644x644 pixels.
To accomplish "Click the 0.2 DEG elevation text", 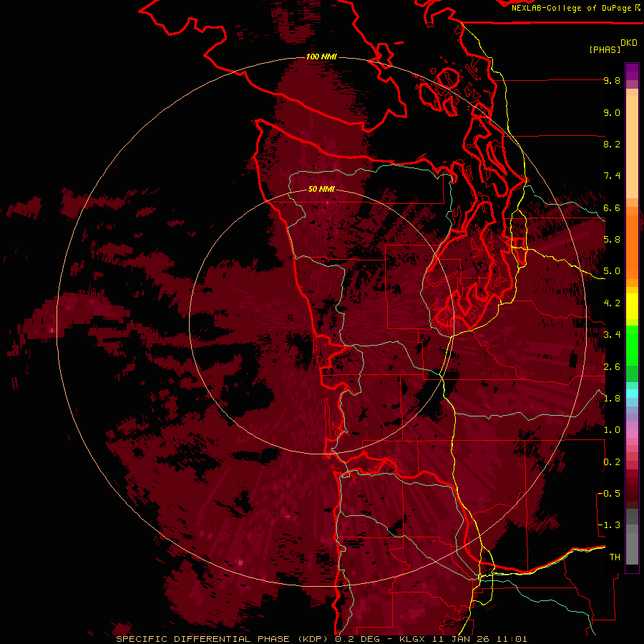I will pos(359,639).
